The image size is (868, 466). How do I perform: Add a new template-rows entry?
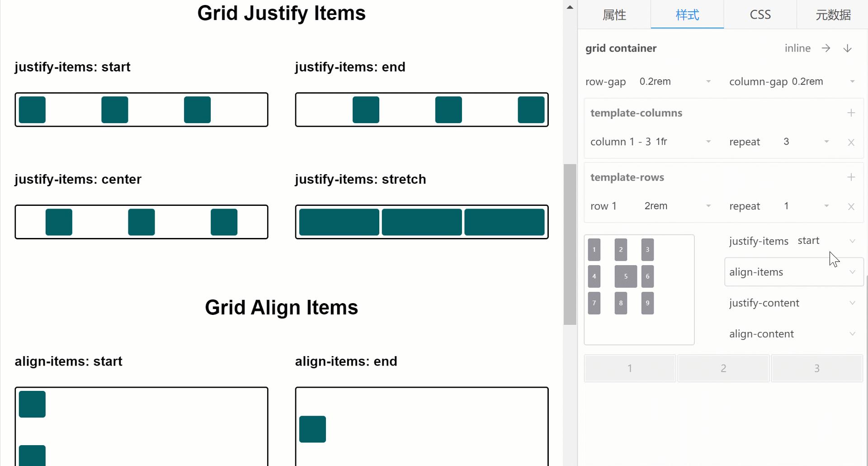[x=851, y=177]
